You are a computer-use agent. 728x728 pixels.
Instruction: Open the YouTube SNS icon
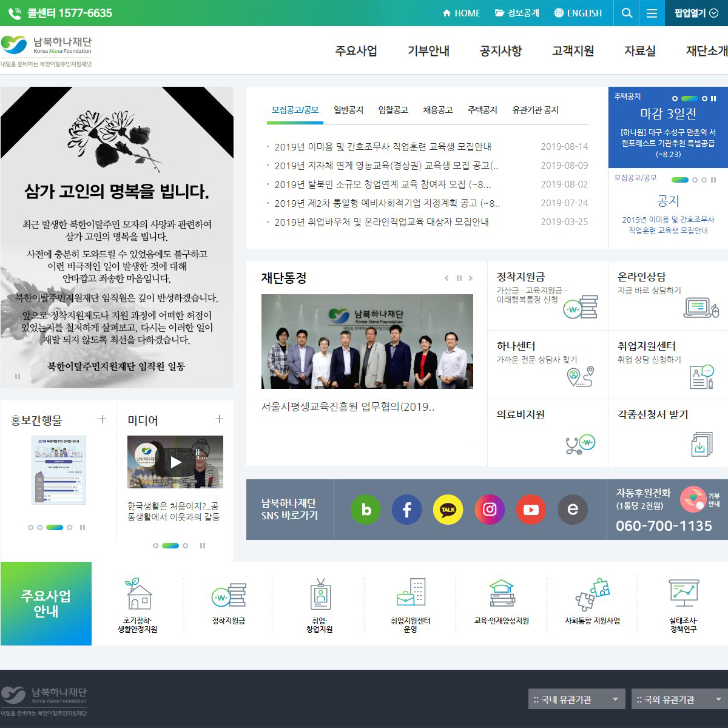pos(530,510)
